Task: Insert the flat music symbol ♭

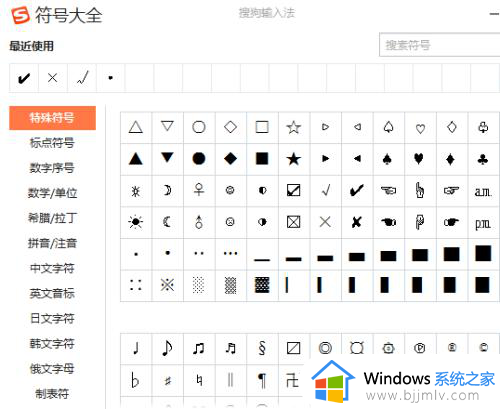Action: point(135,380)
